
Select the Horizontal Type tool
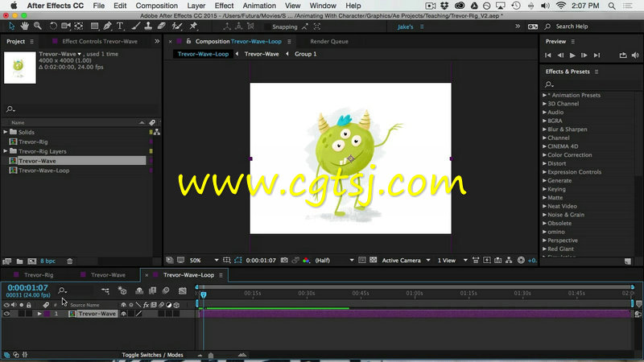click(120, 27)
